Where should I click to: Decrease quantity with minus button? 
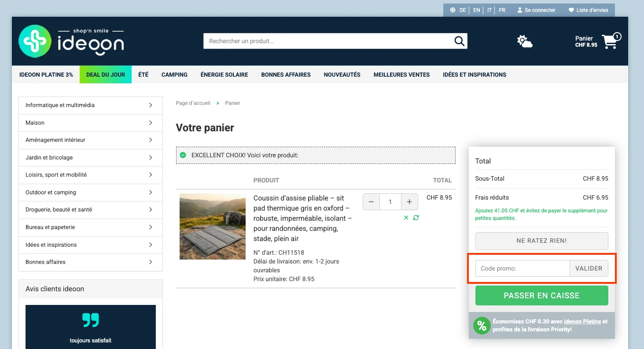pos(371,202)
